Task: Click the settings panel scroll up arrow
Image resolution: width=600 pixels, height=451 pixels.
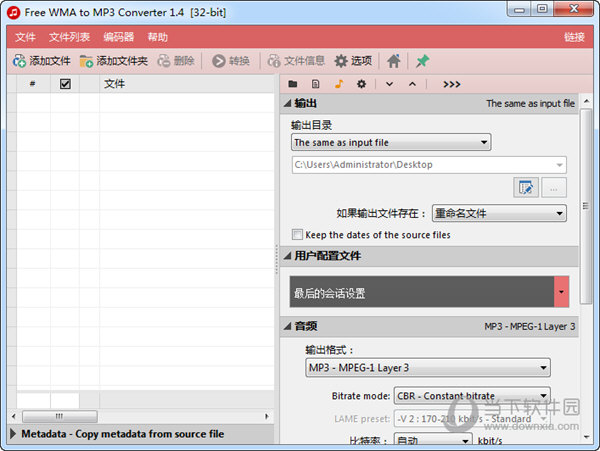Action: coord(586,101)
